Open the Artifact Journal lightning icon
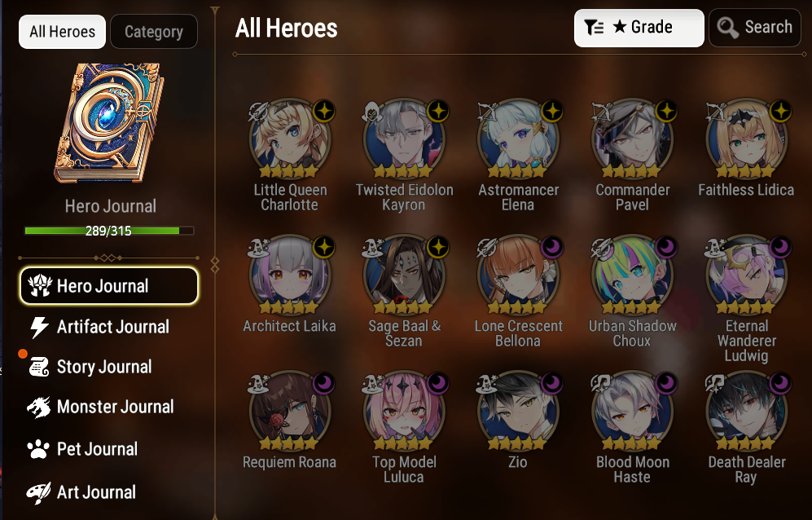Screen dimensions: 812x520 39,327
